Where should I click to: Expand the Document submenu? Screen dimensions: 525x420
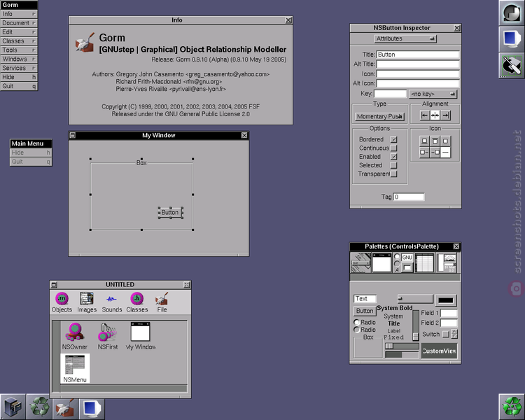coord(19,23)
